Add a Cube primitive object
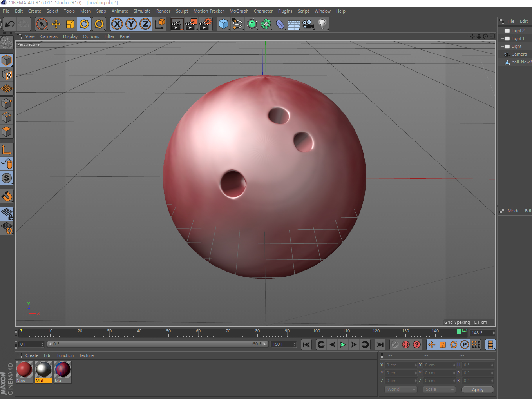Viewport: 532px width, 399px height. point(223,24)
